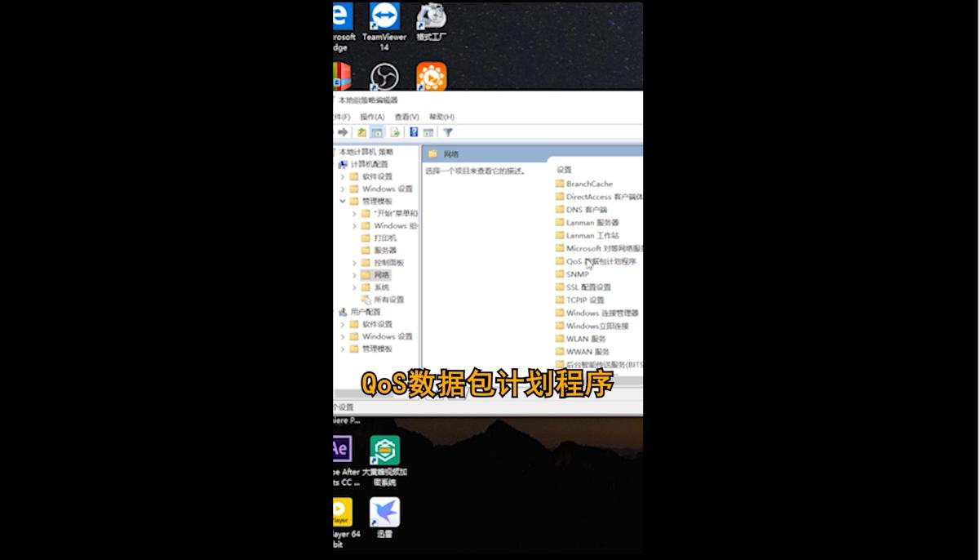980x560 pixels.
Task: Open the 操作(A) menu
Action: pyautogui.click(x=372, y=117)
